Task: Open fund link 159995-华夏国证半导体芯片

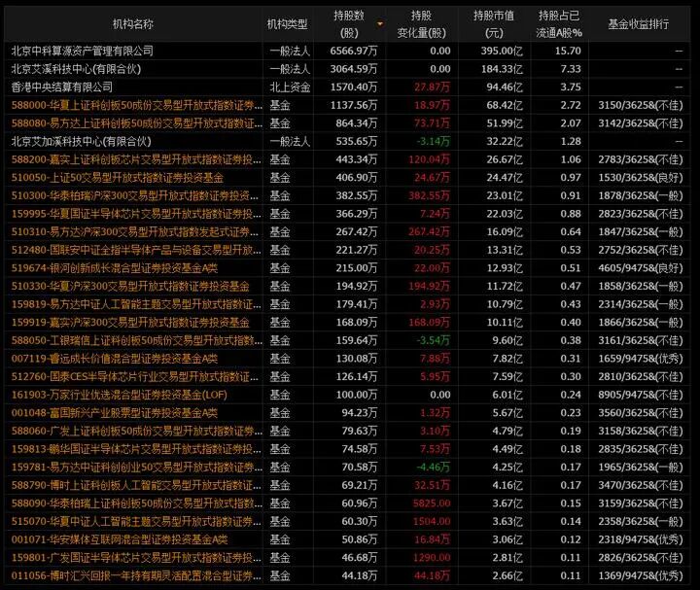Action: pyautogui.click(x=137, y=214)
